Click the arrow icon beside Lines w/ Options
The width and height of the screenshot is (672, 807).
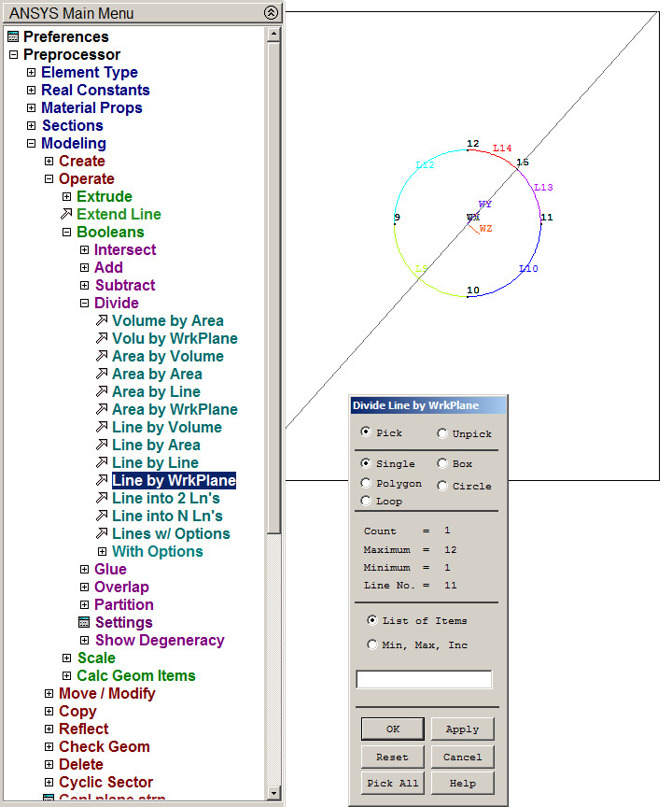click(102, 533)
